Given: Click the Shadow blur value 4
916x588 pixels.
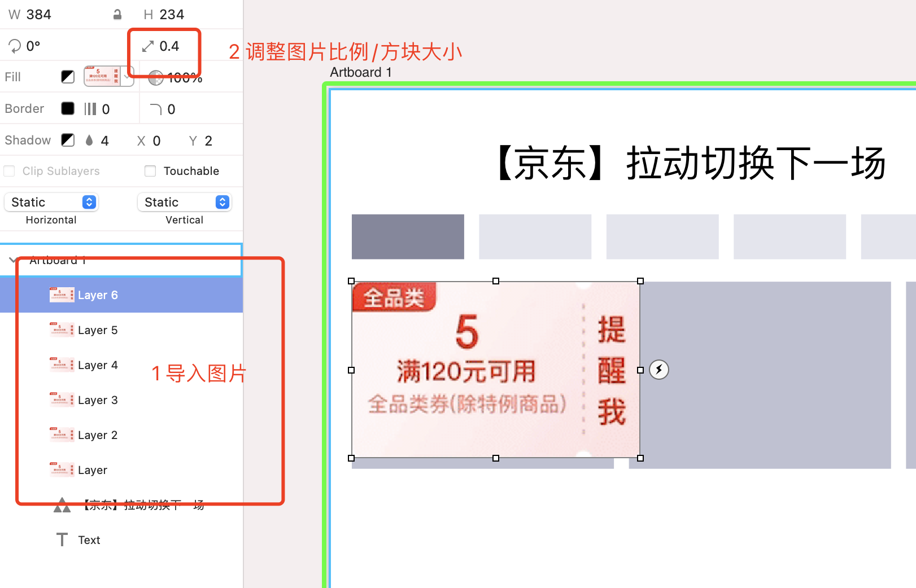Looking at the screenshot, I should [x=104, y=141].
